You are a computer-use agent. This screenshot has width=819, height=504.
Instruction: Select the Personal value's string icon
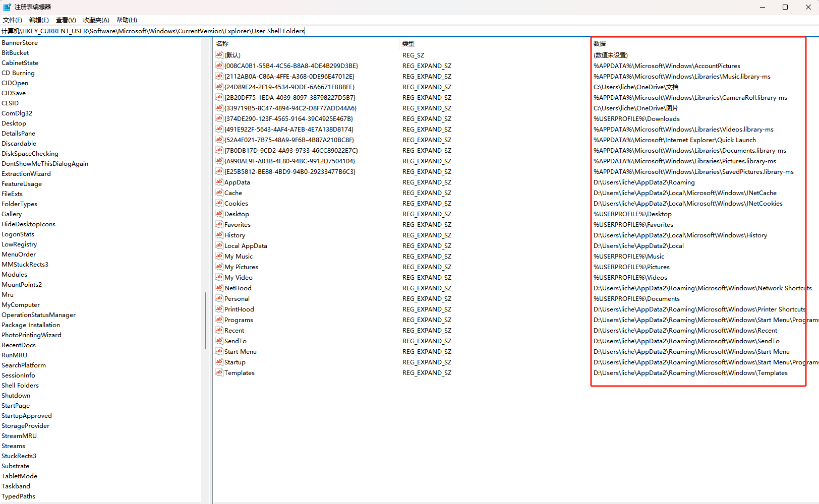218,298
